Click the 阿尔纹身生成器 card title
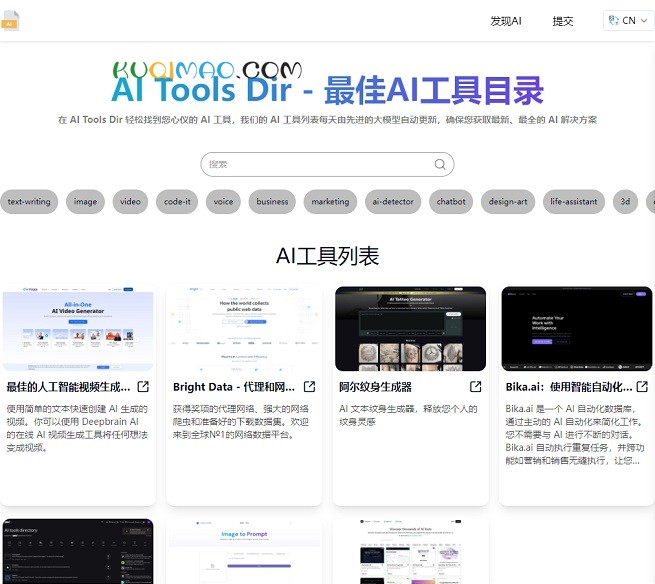 [x=375, y=387]
